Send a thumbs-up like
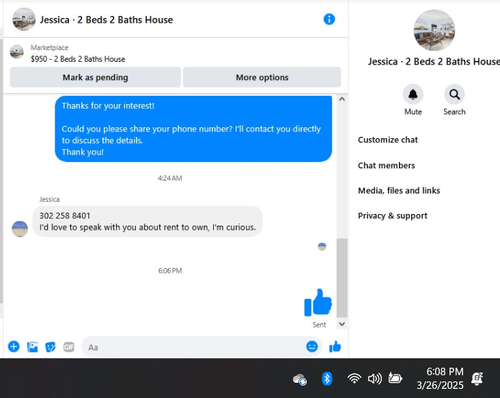500x398 pixels. [335, 347]
